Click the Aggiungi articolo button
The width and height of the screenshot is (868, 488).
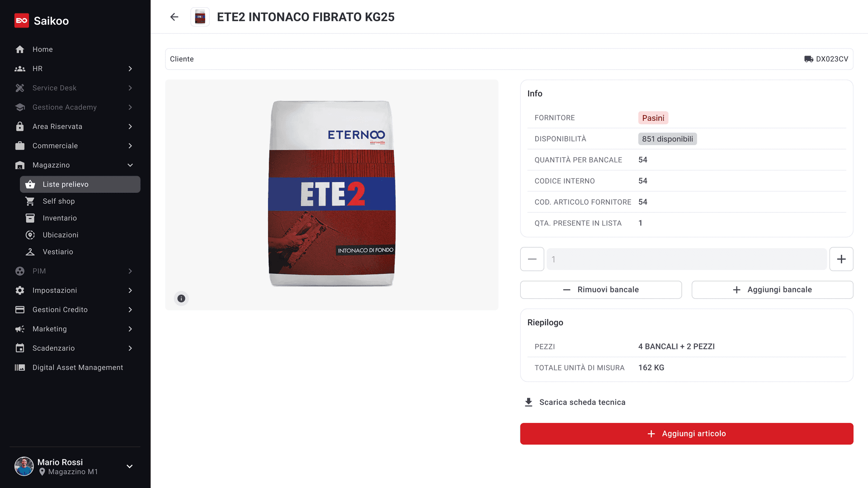(x=687, y=433)
